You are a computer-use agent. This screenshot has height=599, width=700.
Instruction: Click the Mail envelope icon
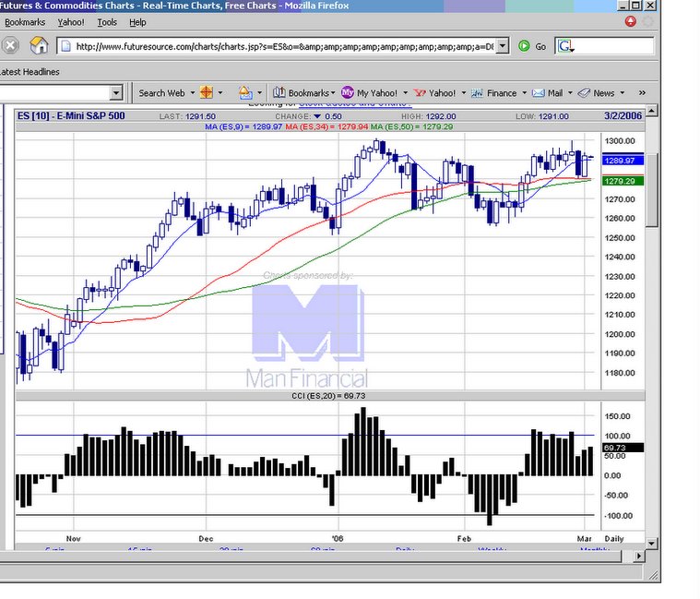click(539, 93)
